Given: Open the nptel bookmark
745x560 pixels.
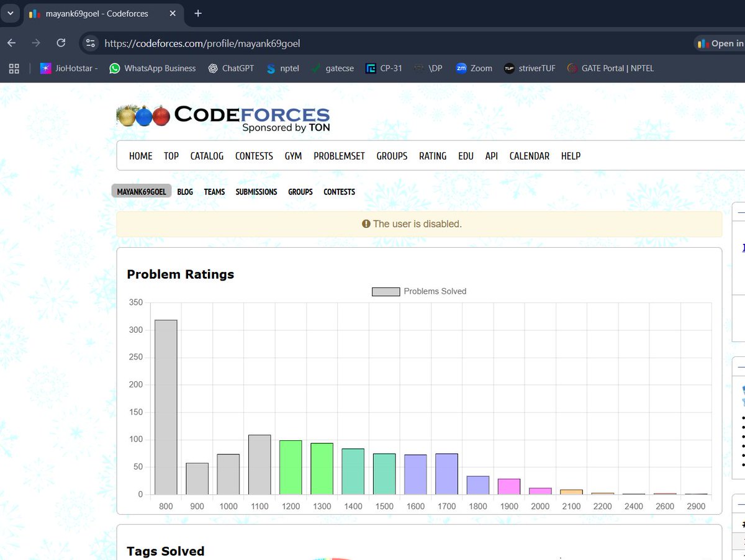Looking at the screenshot, I should pos(282,68).
